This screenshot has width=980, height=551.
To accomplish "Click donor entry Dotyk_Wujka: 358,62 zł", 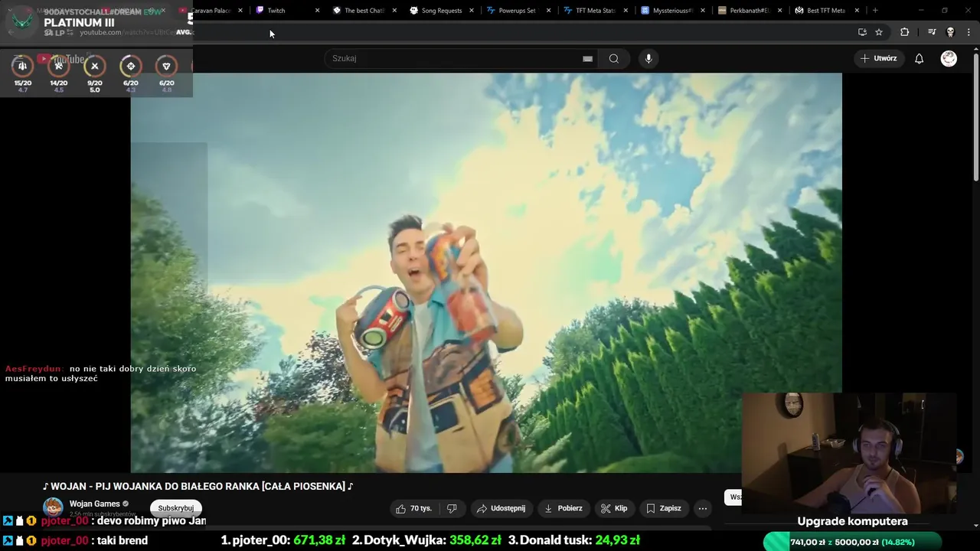I will pos(426,540).
